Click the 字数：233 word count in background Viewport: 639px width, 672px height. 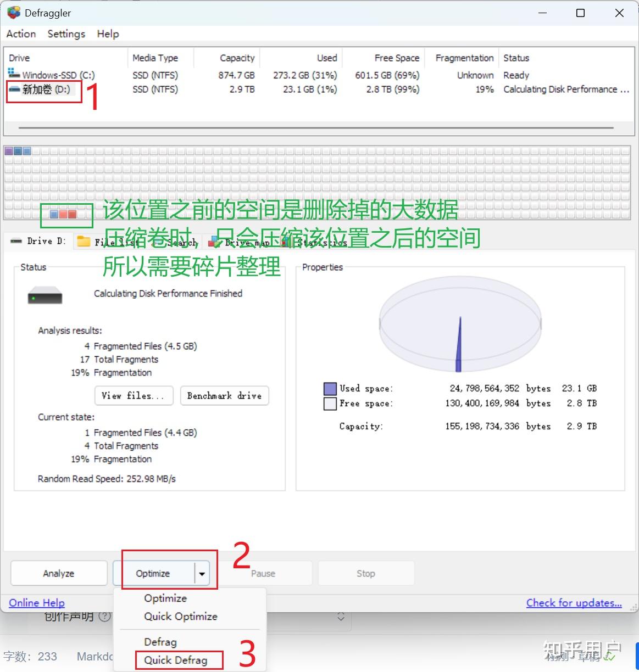click(30, 657)
